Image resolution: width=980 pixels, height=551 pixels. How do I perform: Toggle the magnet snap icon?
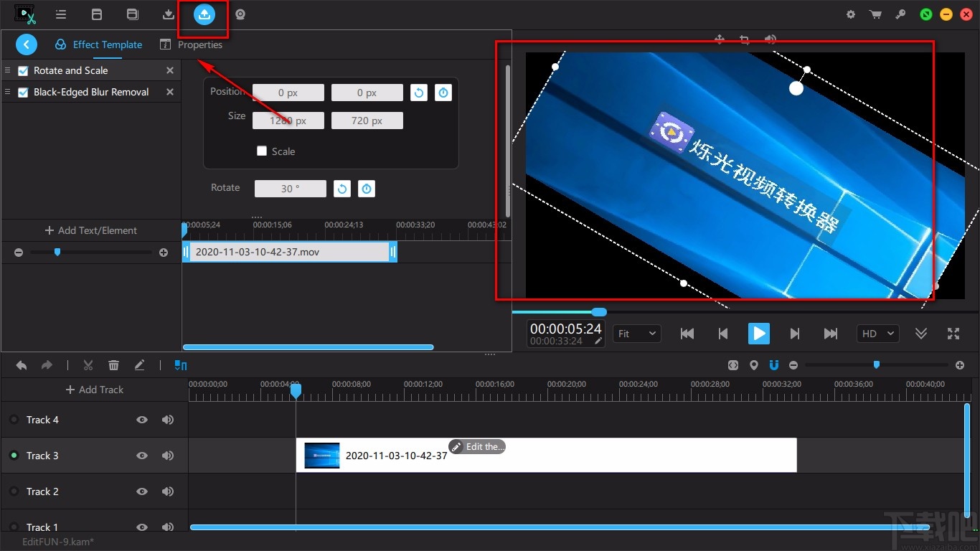pos(773,365)
